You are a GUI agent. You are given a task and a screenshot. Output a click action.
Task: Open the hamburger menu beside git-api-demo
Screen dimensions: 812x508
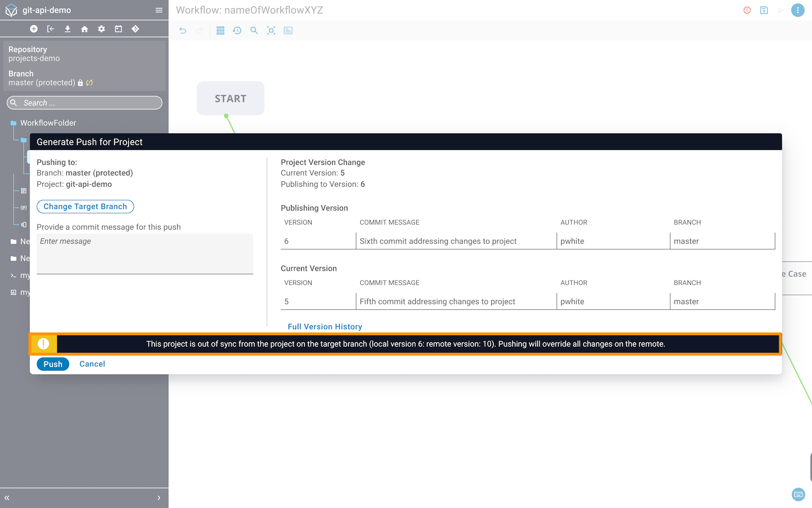[x=159, y=10]
